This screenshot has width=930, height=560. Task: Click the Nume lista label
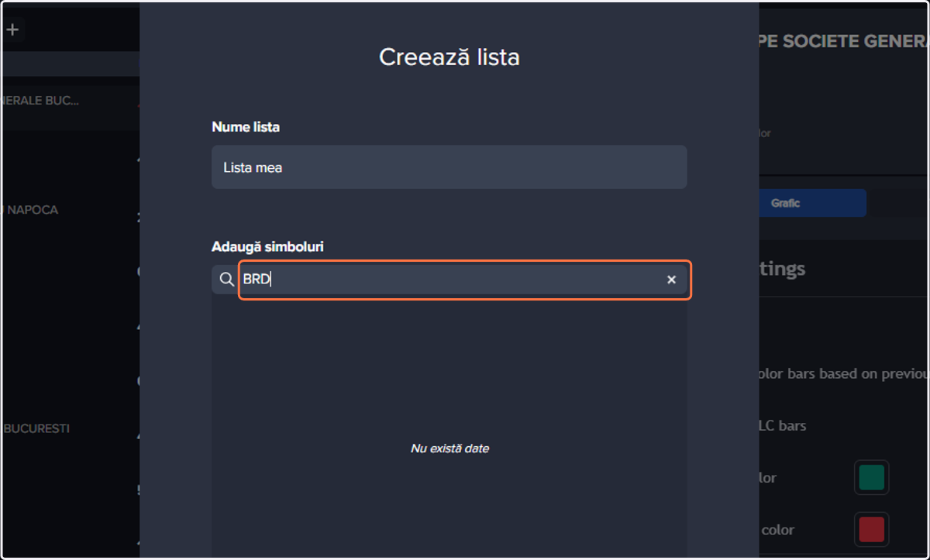point(246,127)
